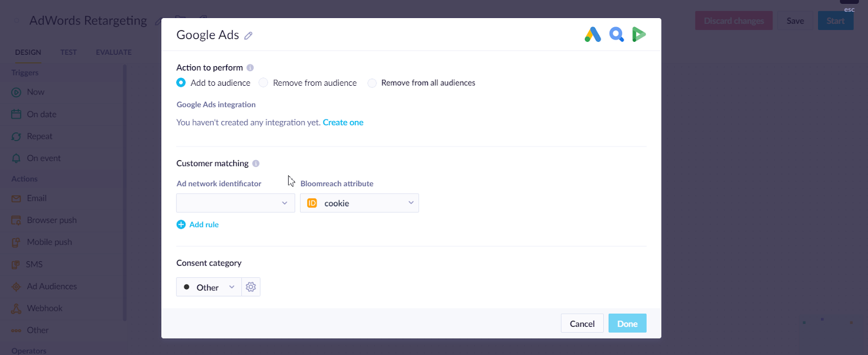The width and height of the screenshot is (868, 355).
Task: Click the On date trigger label
Action: pos(42,115)
